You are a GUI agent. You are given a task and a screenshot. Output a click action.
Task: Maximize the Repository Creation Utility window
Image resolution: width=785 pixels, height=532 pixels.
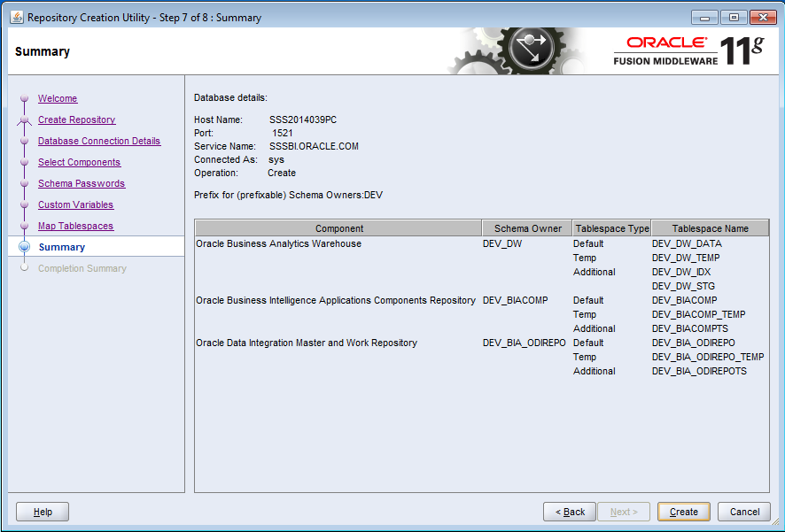[x=734, y=18]
